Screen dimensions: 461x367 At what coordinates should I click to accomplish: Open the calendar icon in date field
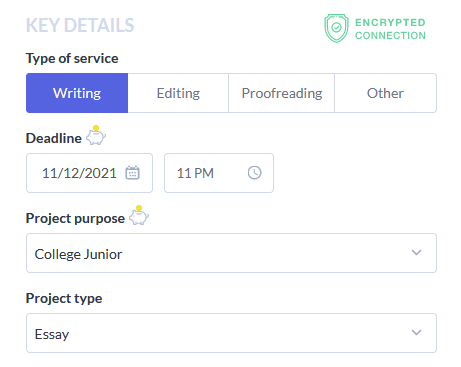132,173
